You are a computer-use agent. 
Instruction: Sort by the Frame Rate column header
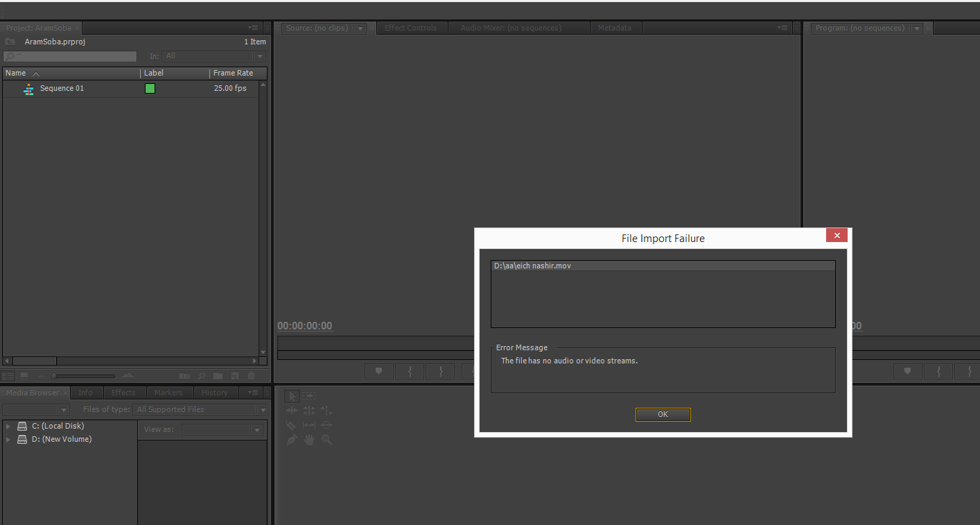238,73
